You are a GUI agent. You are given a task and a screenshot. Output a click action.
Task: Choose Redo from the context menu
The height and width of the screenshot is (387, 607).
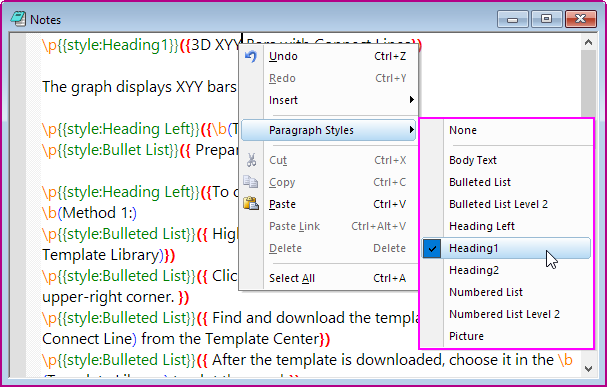point(329,78)
